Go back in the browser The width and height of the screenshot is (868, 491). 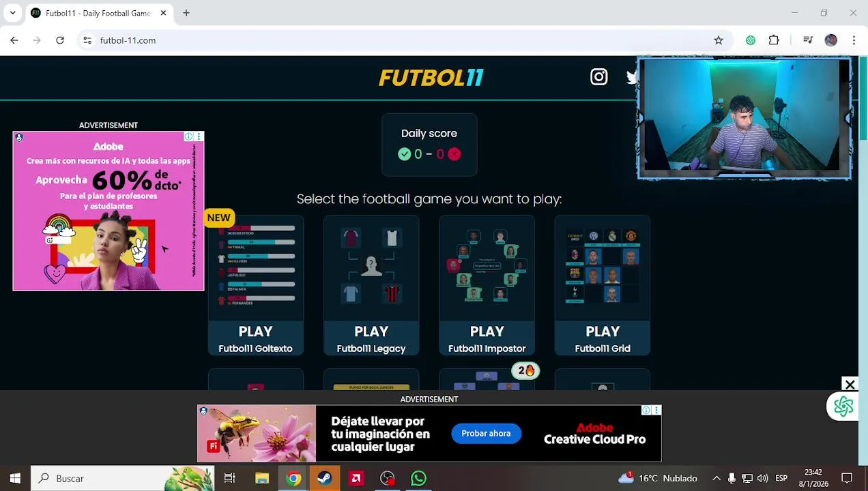tap(14, 40)
